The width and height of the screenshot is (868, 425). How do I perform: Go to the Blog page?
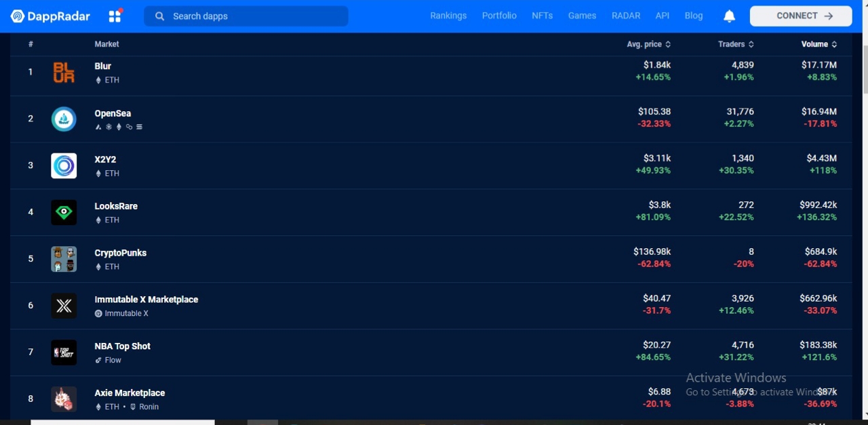pos(694,16)
